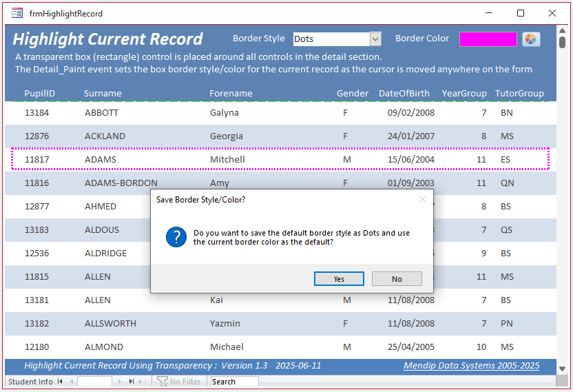Viewport: 573px width, 392px height.
Task: Click the form icon in title bar
Action: pyautogui.click(x=17, y=14)
